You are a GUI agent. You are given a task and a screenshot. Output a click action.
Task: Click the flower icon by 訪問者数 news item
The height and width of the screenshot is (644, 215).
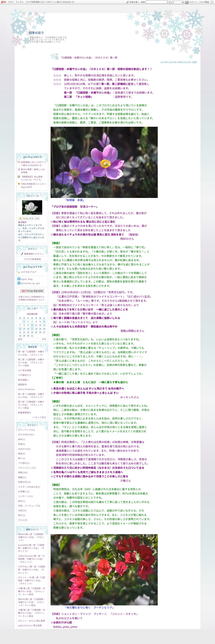point(19,162)
